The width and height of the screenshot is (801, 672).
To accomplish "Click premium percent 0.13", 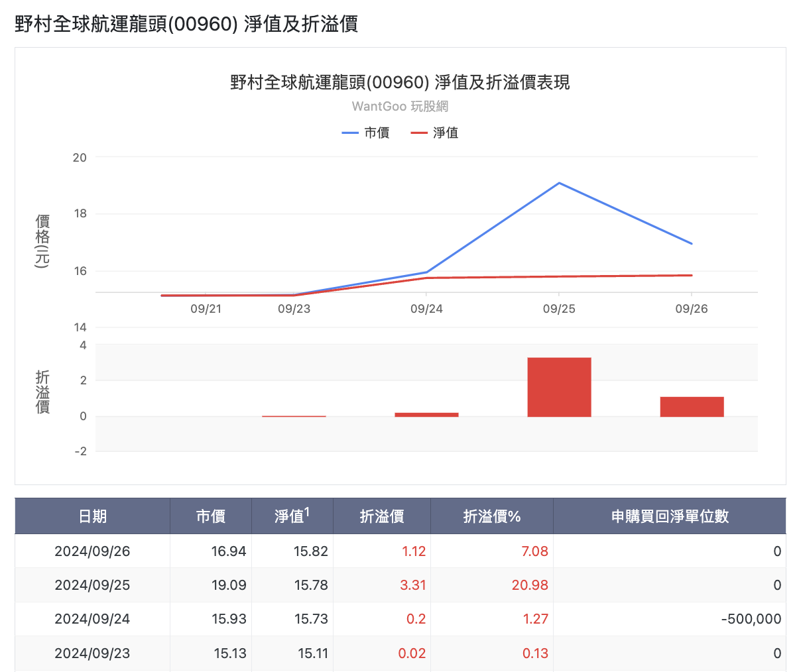I will coord(535,653).
